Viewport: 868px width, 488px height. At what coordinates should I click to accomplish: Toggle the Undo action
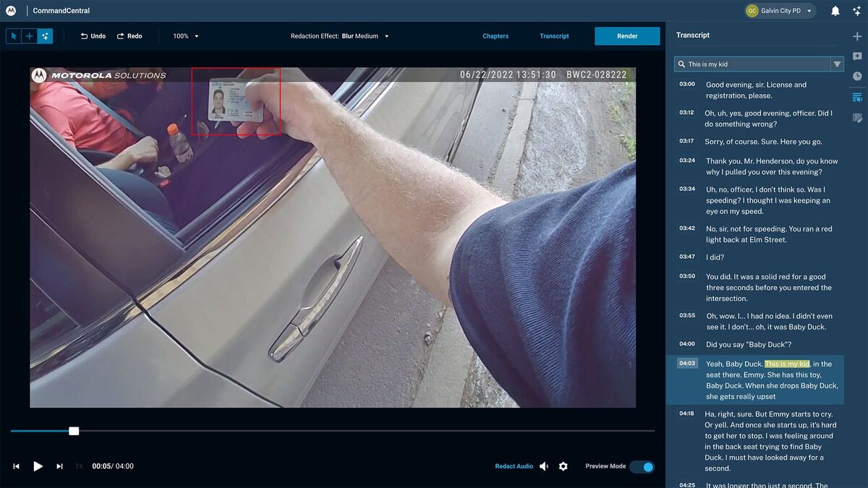tap(93, 35)
